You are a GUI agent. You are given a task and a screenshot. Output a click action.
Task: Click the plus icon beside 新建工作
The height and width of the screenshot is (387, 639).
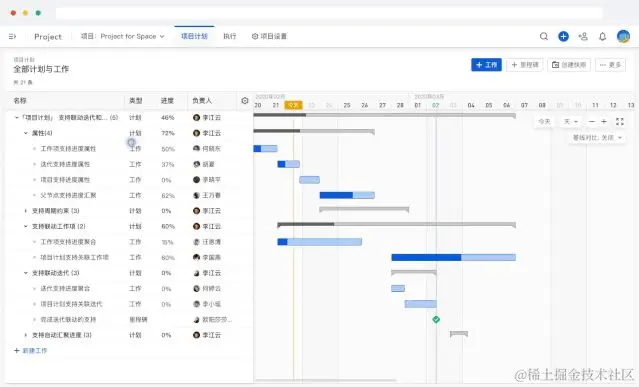point(17,350)
